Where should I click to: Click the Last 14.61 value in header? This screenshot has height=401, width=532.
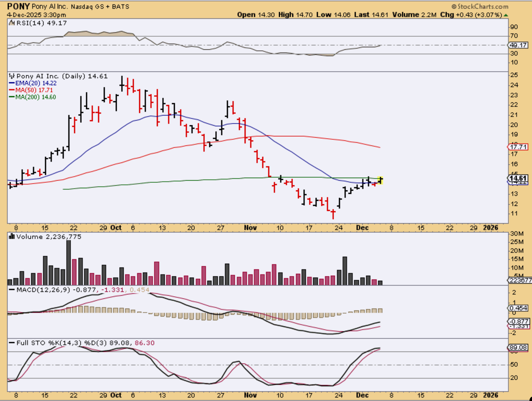click(x=371, y=15)
